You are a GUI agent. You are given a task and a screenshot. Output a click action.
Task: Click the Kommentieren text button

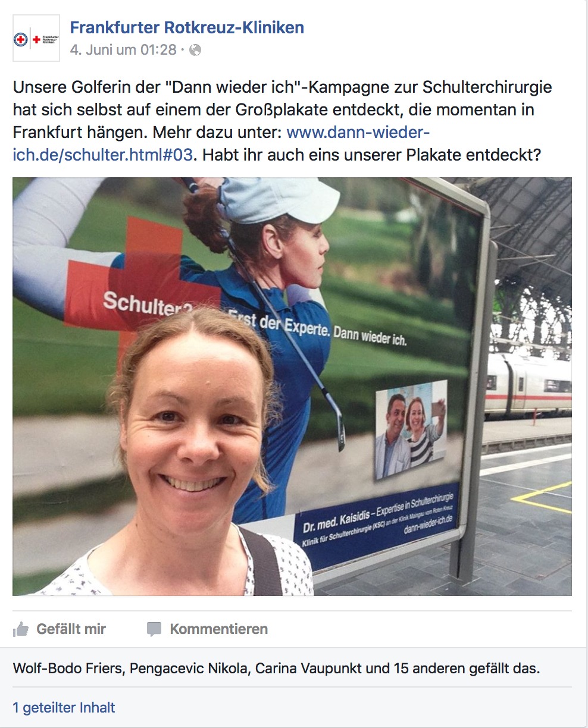[x=219, y=629]
